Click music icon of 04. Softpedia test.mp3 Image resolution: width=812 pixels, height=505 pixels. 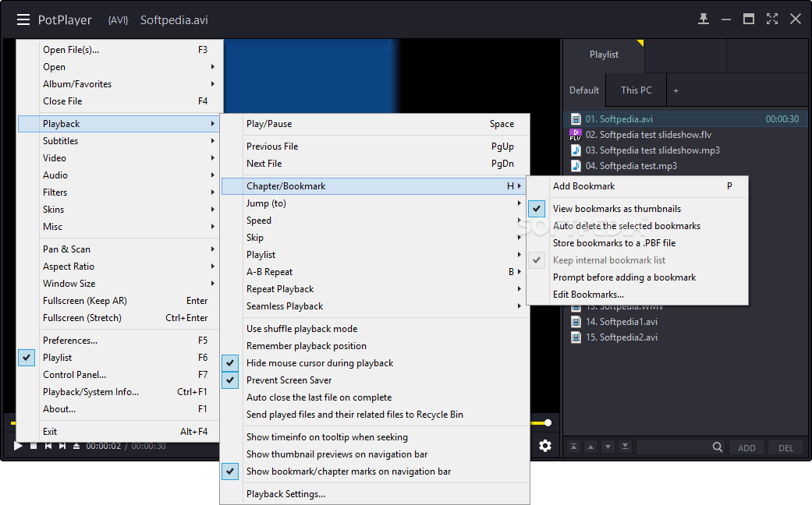coord(576,165)
